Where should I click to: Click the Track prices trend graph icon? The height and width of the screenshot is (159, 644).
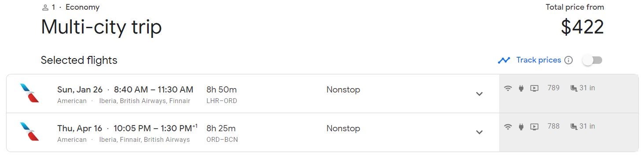click(504, 60)
